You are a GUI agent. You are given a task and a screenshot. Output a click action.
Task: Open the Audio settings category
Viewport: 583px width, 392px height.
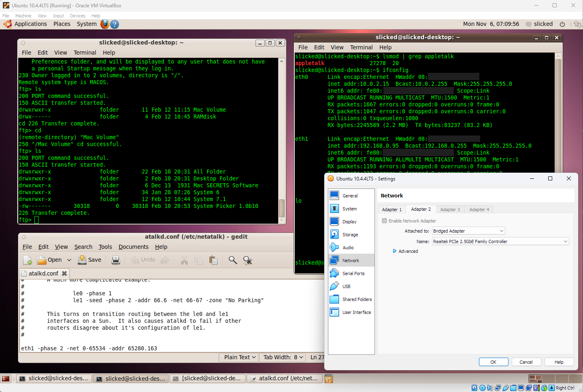[x=351, y=248]
